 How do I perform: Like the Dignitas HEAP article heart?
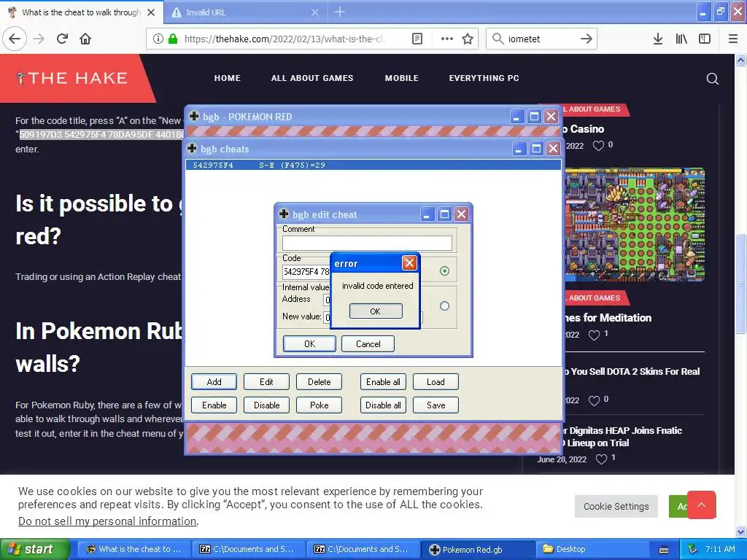pyautogui.click(x=602, y=459)
